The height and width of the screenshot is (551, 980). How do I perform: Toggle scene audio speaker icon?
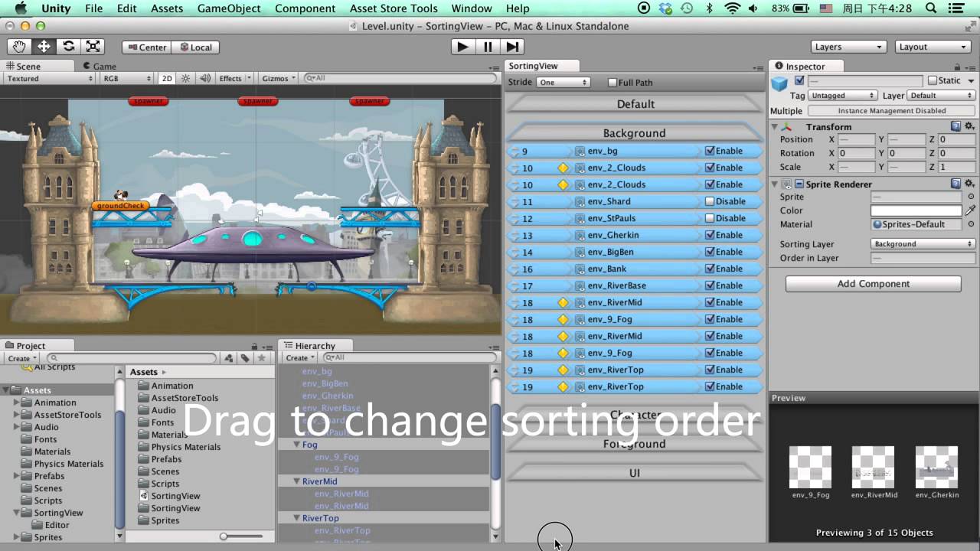click(205, 78)
